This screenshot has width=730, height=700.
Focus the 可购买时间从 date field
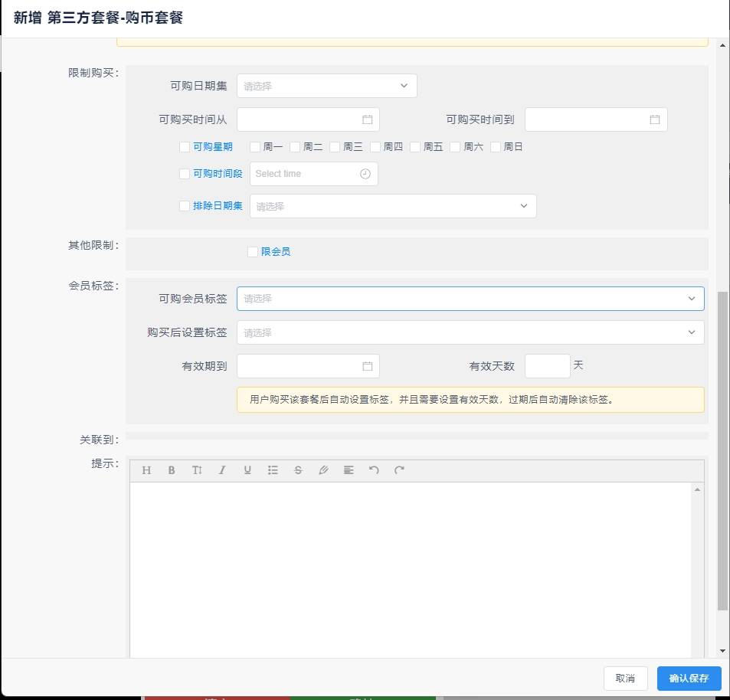pyautogui.click(x=308, y=119)
